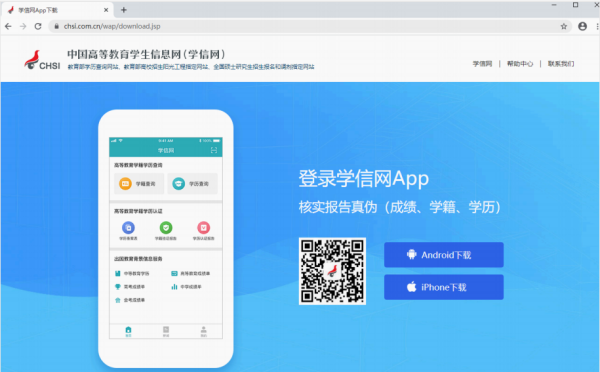The image size is (600, 372).
Task: Click the CHSI logo in the header
Action: tap(42, 60)
